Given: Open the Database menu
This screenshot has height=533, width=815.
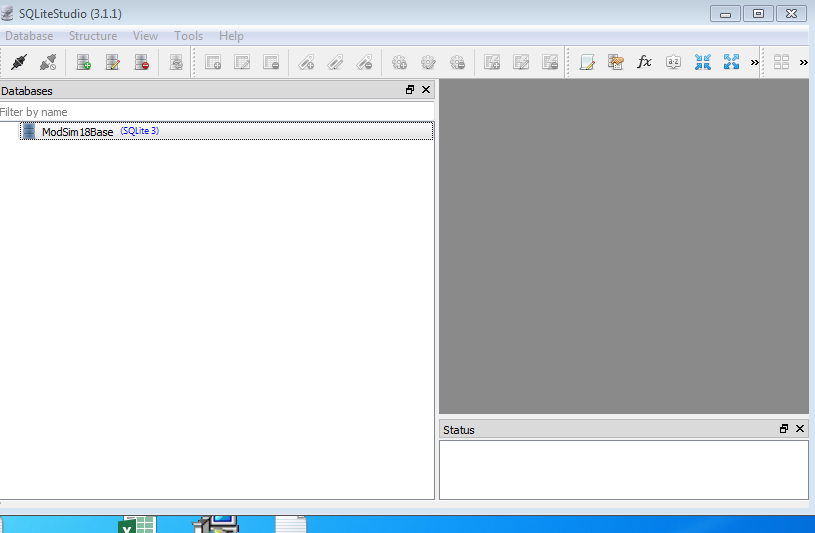Looking at the screenshot, I should coord(29,36).
